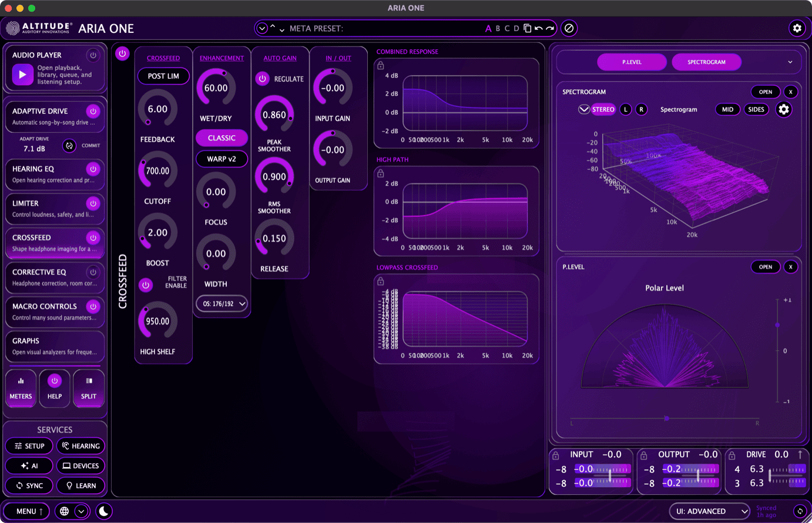Open spectrogram settings gear

click(784, 109)
